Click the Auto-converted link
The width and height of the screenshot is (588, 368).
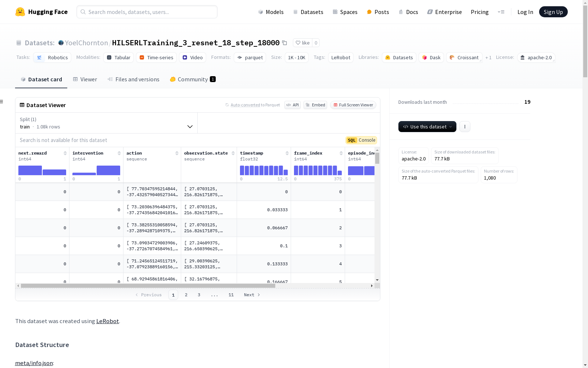pos(245,105)
